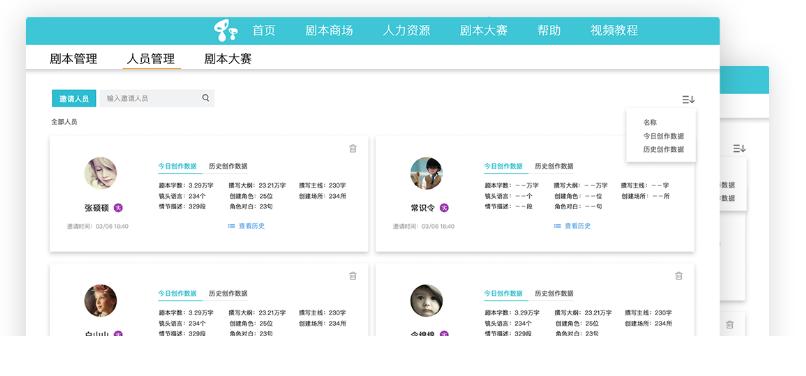The image size is (806, 376).
Task: Select 历史创作数据 tab on 常识令's card
Action: [x=554, y=166]
